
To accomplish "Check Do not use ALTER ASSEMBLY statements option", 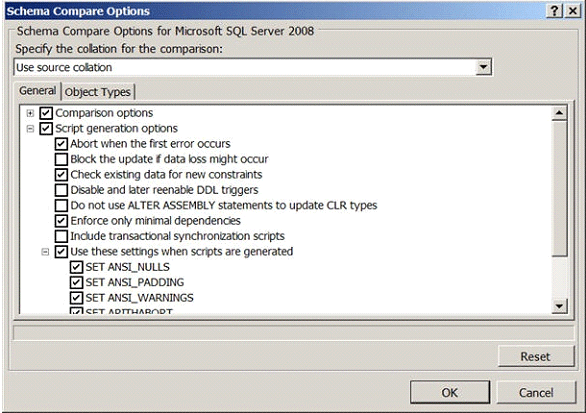I will [x=61, y=205].
